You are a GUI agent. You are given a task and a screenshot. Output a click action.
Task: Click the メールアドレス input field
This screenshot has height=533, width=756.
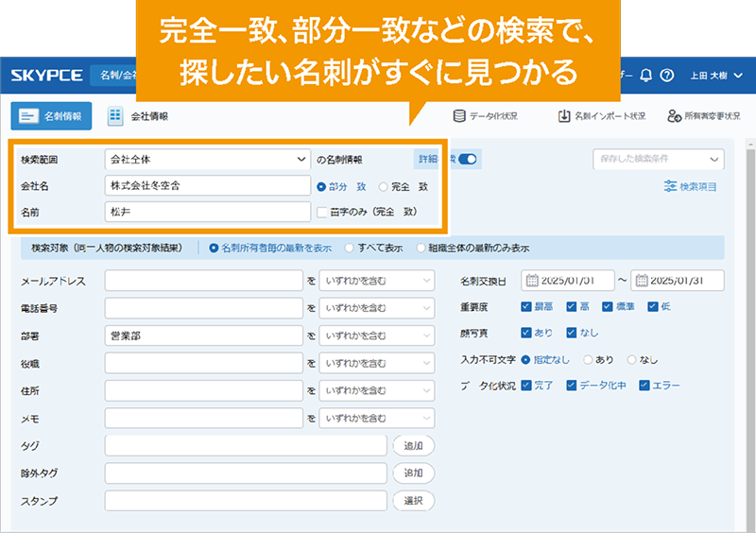203,281
